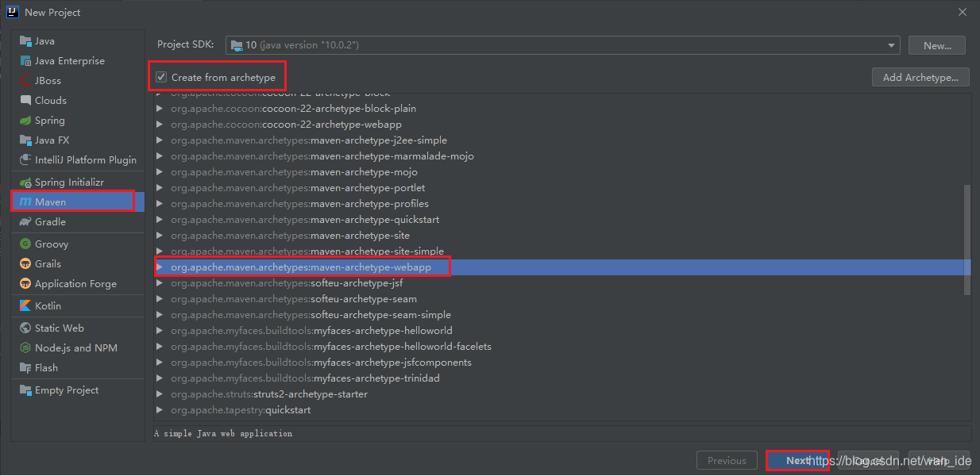Expand struts2-archetype-starter node
This screenshot has height=476, width=980.
pos(160,394)
